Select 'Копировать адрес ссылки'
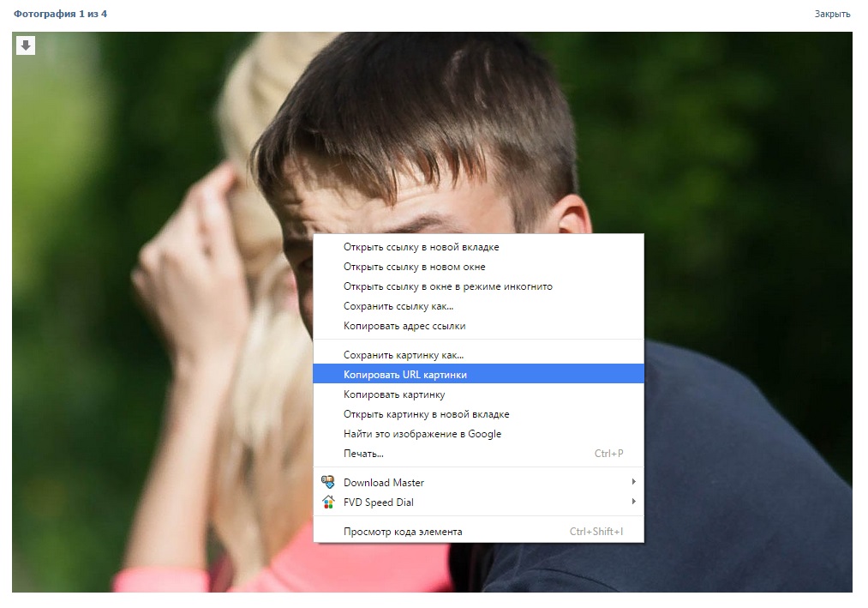Screen dimensions: 868x608 pos(478,326)
